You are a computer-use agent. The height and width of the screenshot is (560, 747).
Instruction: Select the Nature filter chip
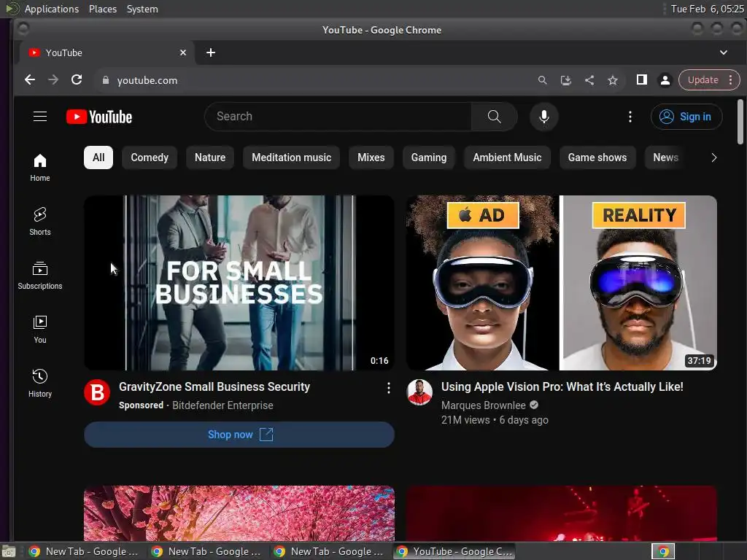pos(210,157)
